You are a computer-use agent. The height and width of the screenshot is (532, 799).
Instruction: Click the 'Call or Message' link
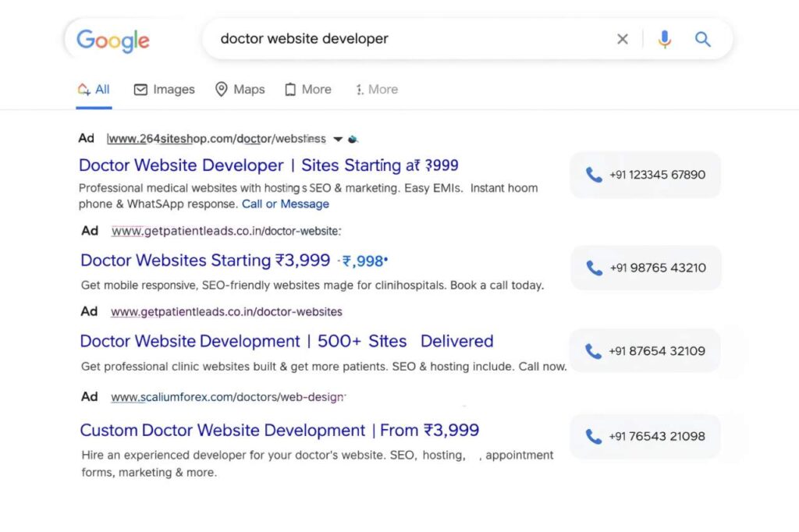pos(285,204)
